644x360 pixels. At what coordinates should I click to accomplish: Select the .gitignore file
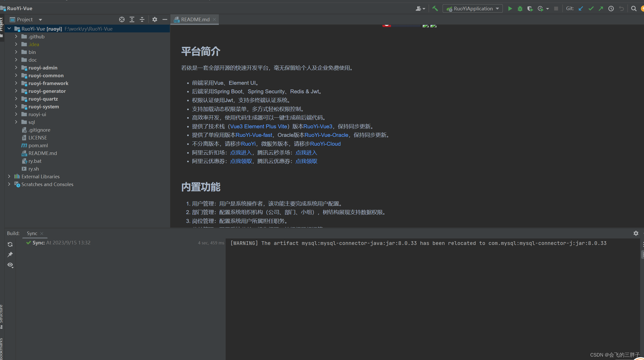click(x=39, y=130)
